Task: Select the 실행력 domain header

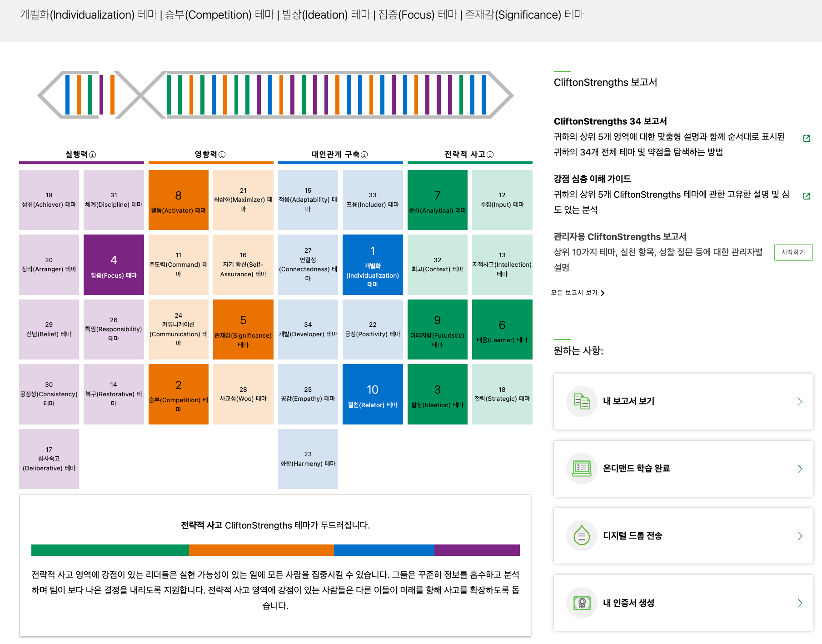Action: pyautogui.click(x=76, y=155)
